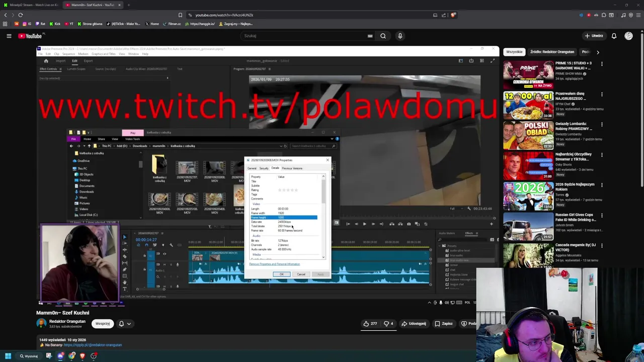Image resolution: width=644 pixels, height=362 pixels.
Task: Open the YouTube guide hamburger menu
Action: pyautogui.click(x=9, y=36)
